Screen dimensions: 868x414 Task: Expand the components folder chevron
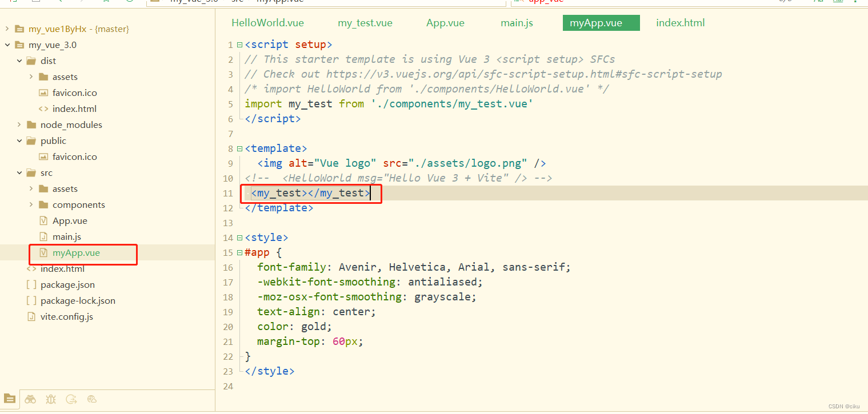(x=31, y=204)
